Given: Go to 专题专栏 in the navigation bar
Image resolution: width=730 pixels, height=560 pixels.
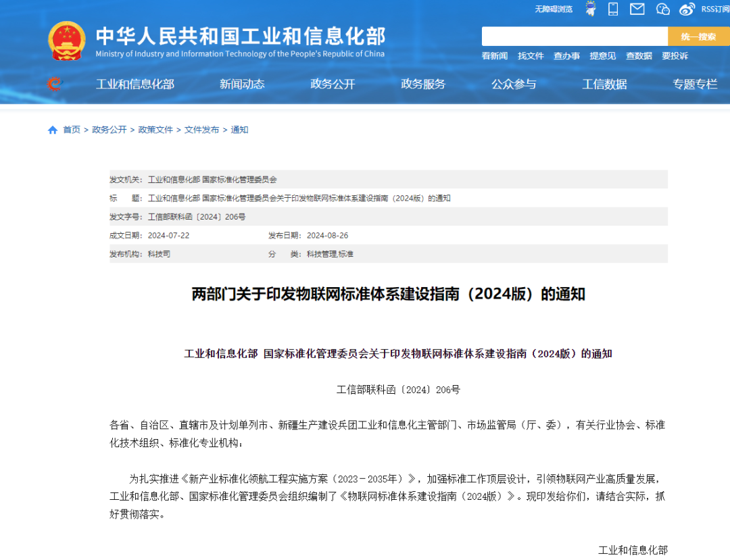Looking at the screenshot, I should pos(695,84).
